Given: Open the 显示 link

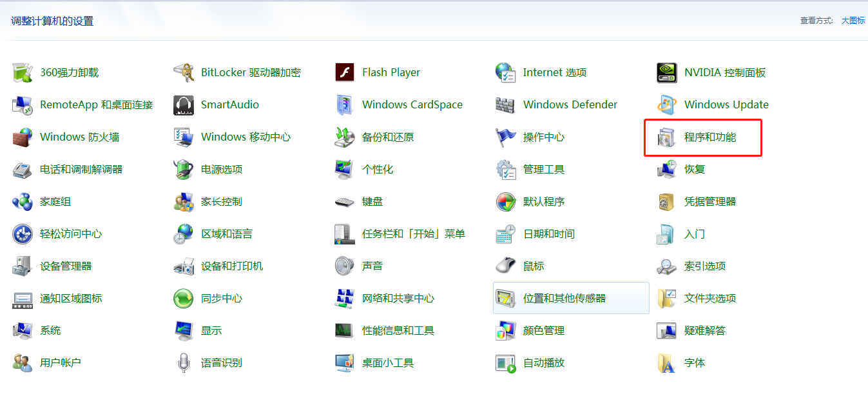Looking at the screenshot, I should point(211,331).
